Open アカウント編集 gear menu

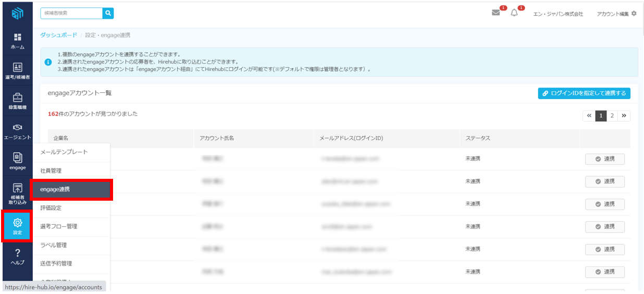point(616,14)
